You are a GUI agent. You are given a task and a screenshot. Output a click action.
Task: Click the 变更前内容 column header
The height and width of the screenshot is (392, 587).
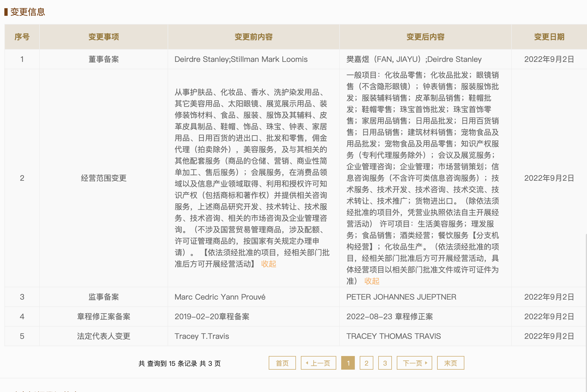tap(254, 37)
